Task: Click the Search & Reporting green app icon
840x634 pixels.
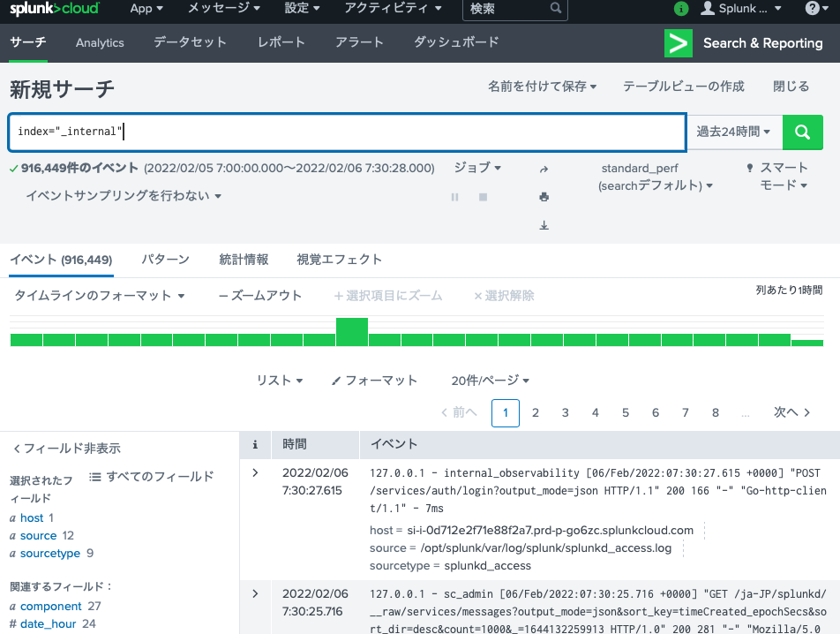Action: coord(678,42)
